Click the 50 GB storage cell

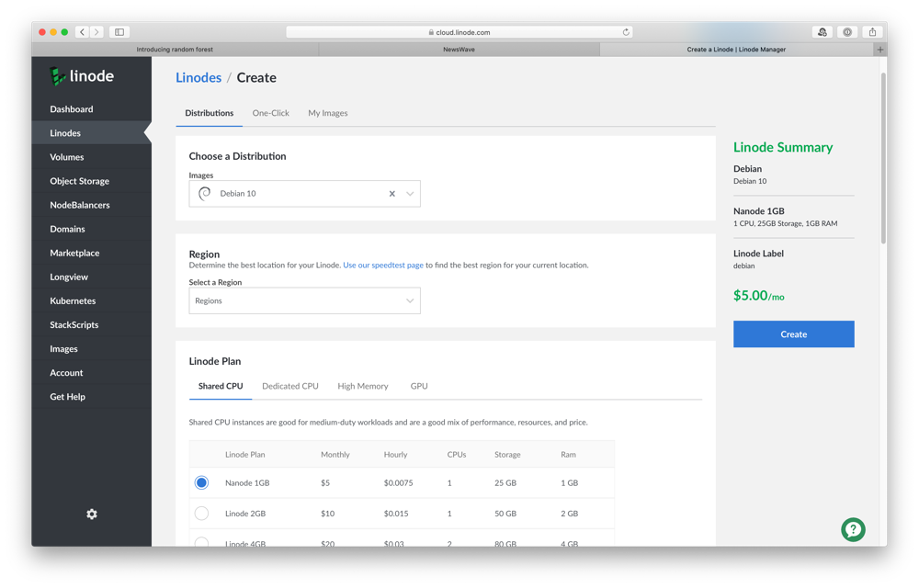[x=505, y=514]
